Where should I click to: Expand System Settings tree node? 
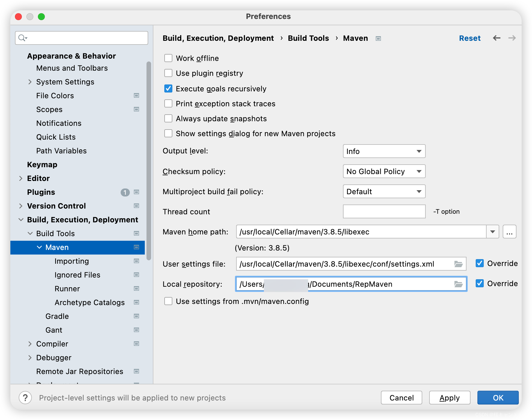tap(30, 82)
